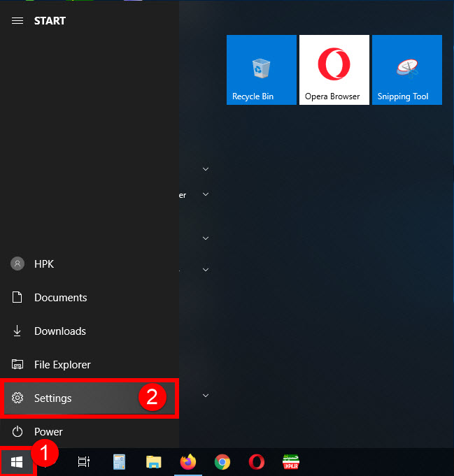Expand the START hamburger menu
454x476 pixels.
click(x=17, y=21)
